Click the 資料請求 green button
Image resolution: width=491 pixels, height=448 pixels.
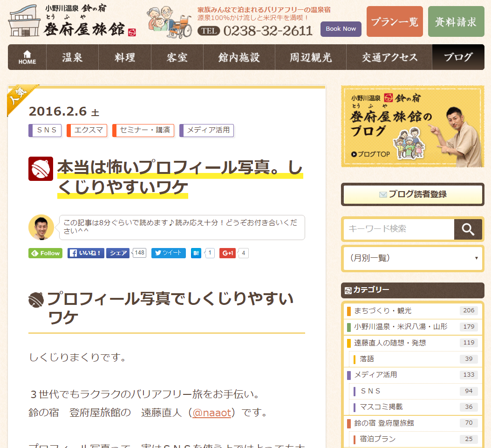click(456, 21)
